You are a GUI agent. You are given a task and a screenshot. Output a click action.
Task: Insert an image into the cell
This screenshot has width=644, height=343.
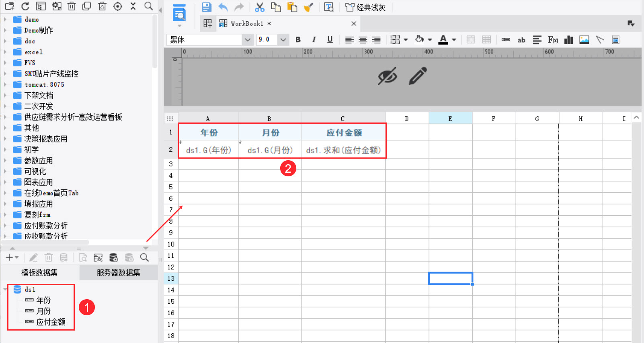584,39
